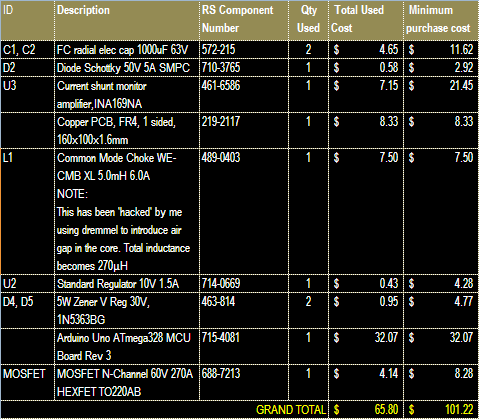Select the RS Component Number header
The image size is (479, 419).
coord(244,20)
